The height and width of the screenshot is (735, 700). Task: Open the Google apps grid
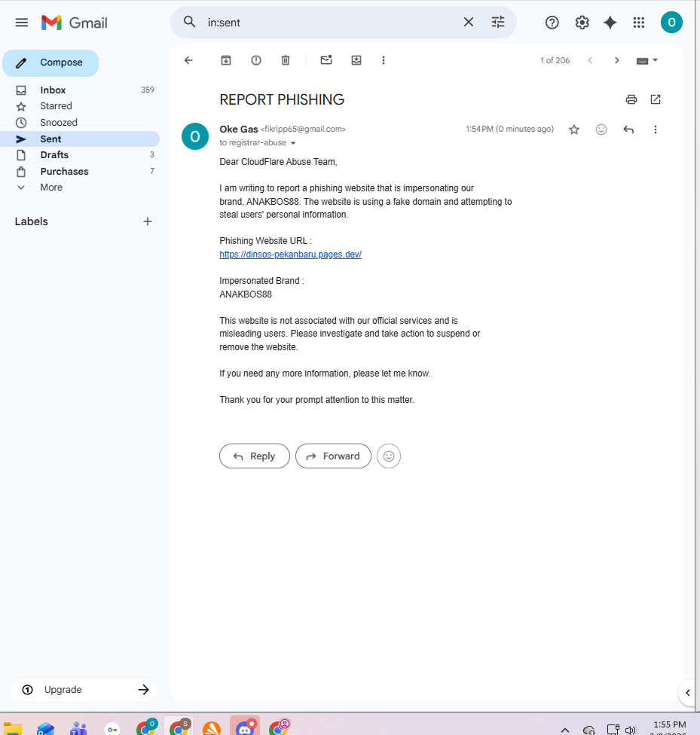tap(638, 23)
